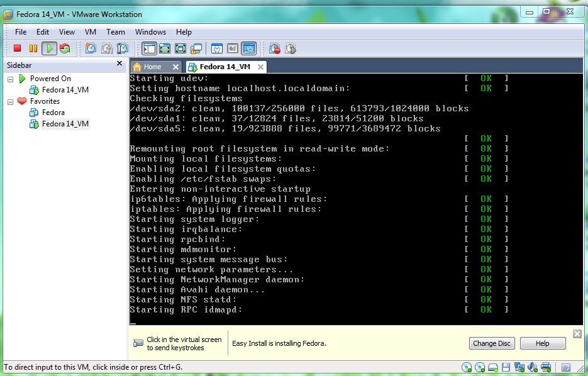Click the network adapter status icon
The width and height of the screenshot is (588, 376).
click(519, 367)
